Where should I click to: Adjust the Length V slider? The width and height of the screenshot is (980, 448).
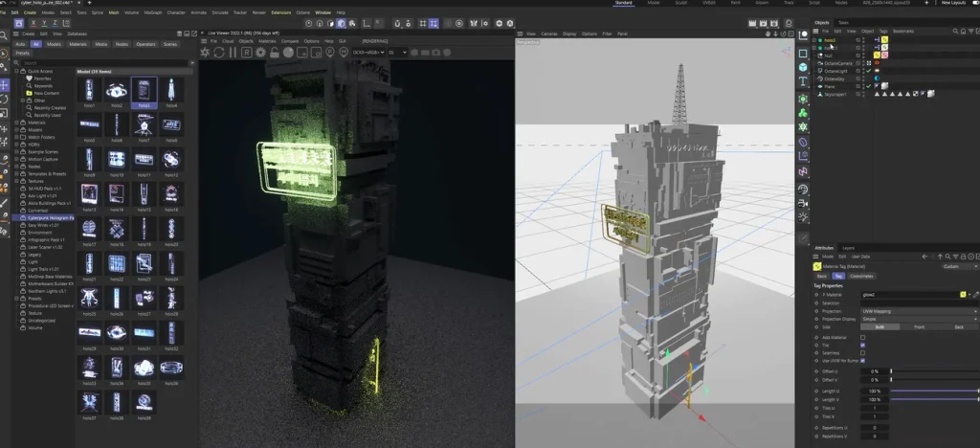935,399
